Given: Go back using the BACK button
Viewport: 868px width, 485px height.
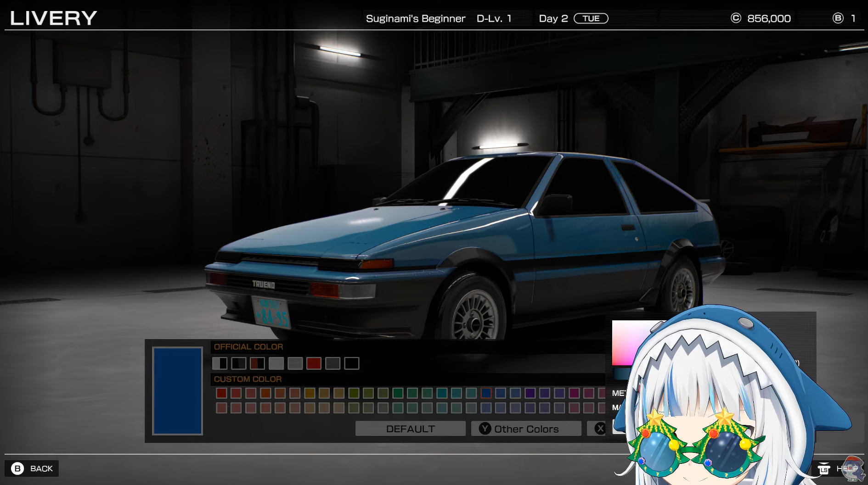Looking at the screenshot, I should pos(32,468).
